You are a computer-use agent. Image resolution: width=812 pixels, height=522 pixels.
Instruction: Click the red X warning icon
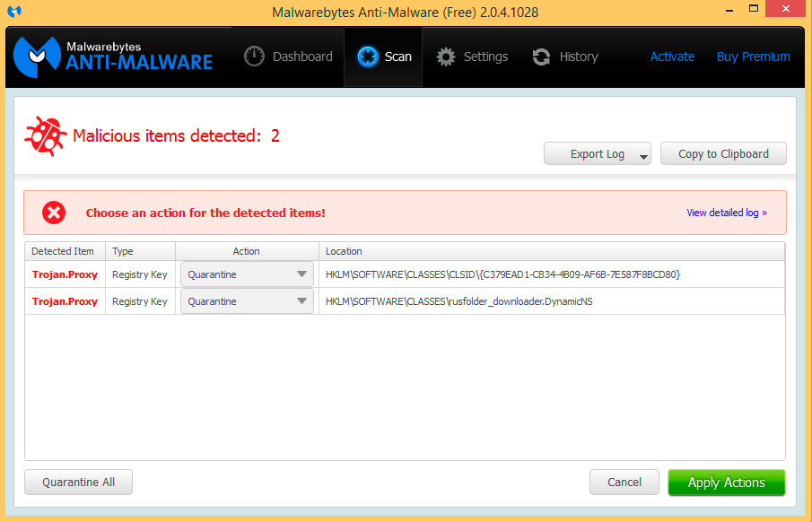[x=54, y=213]
